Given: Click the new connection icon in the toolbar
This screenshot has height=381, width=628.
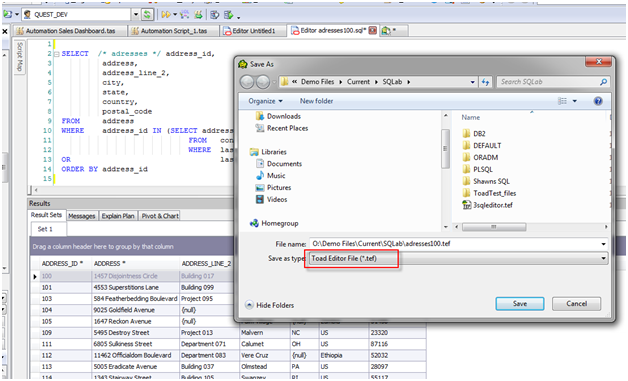Looking at the screenshot, I should pos(8,14).
